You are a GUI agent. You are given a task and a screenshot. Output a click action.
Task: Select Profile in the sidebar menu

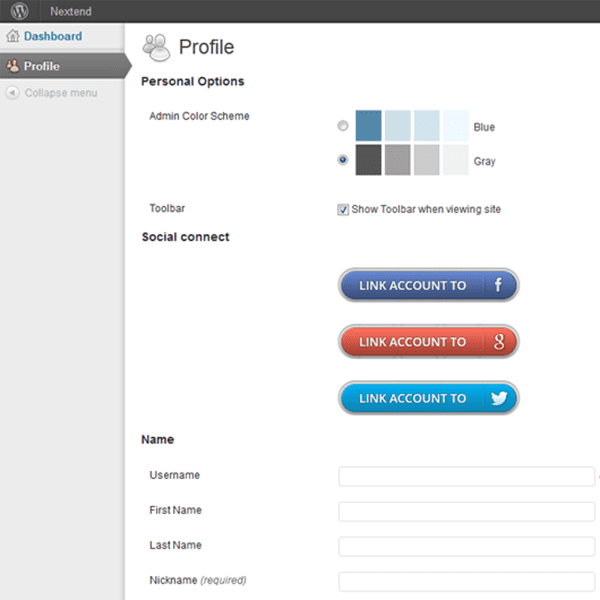click(x=62, y=66)
